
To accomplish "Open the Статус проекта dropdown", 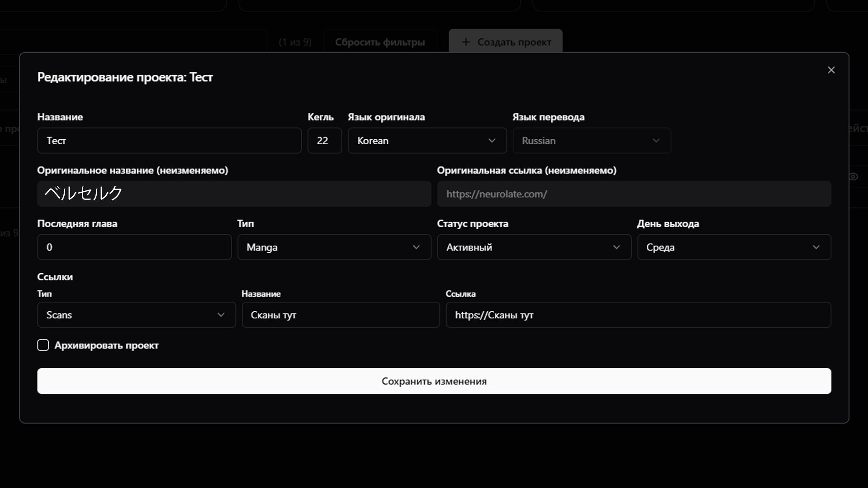I will point(534,247).
